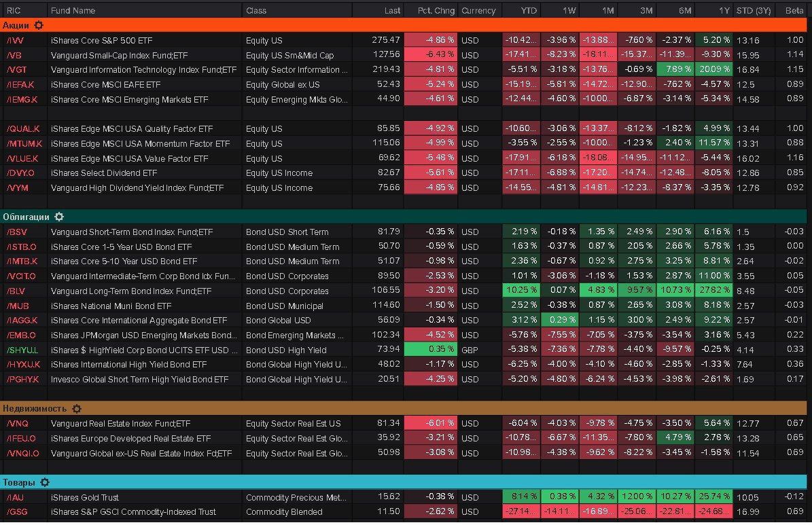Open settings gear next to Акции
Image resolution: width=812 pixels, height=525 pixels.
pos(39,25)
